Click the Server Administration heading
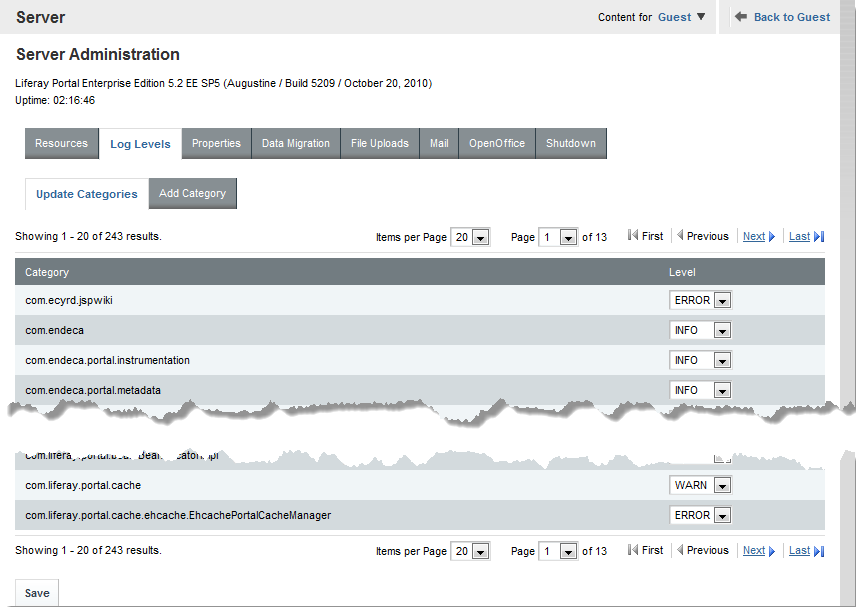The width and height of the screenshot is (856, 607). (98, 55)
